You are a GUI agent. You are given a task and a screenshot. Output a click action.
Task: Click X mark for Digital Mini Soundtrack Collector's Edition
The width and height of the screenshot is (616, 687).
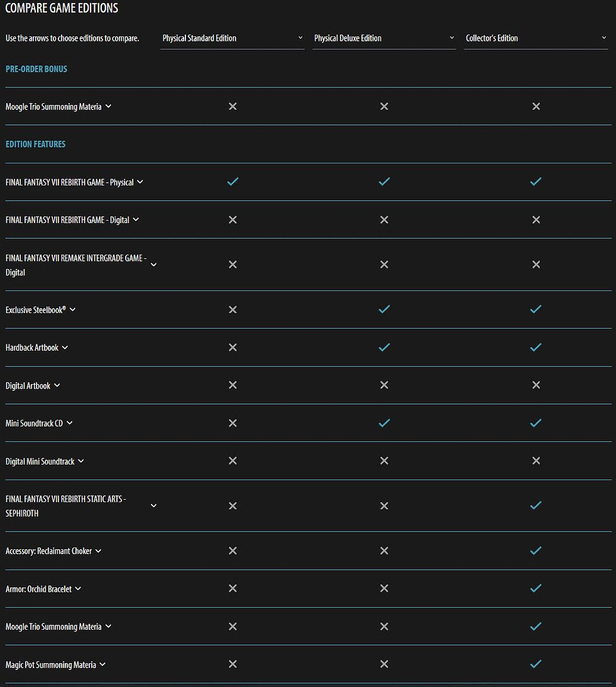pyautogui.click(x=536, y=461)
